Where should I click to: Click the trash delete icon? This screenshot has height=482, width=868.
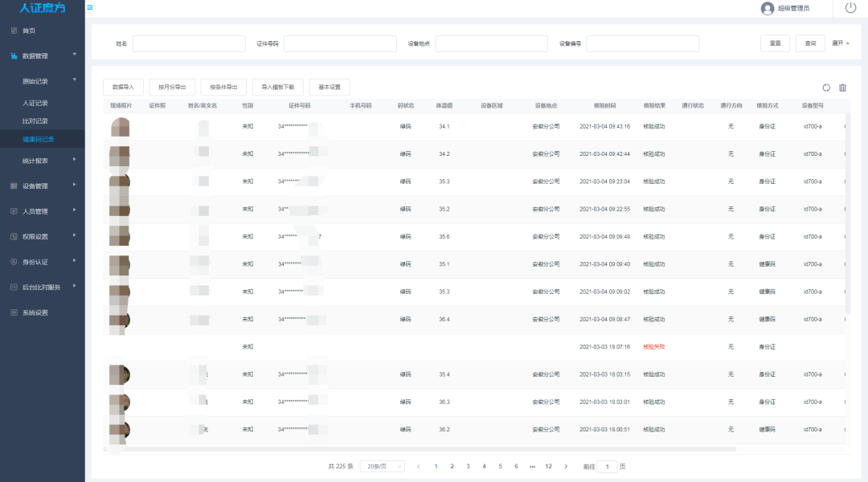(842, 88)
